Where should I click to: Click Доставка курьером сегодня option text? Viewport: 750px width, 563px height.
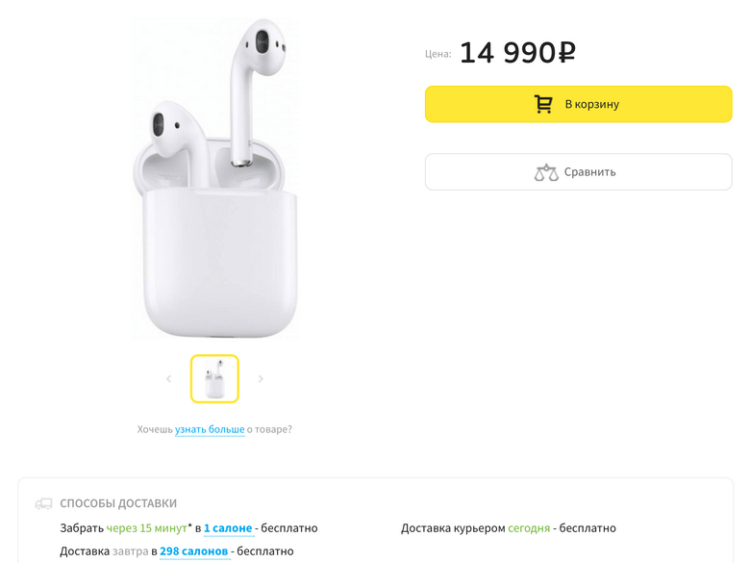(508, 528)
